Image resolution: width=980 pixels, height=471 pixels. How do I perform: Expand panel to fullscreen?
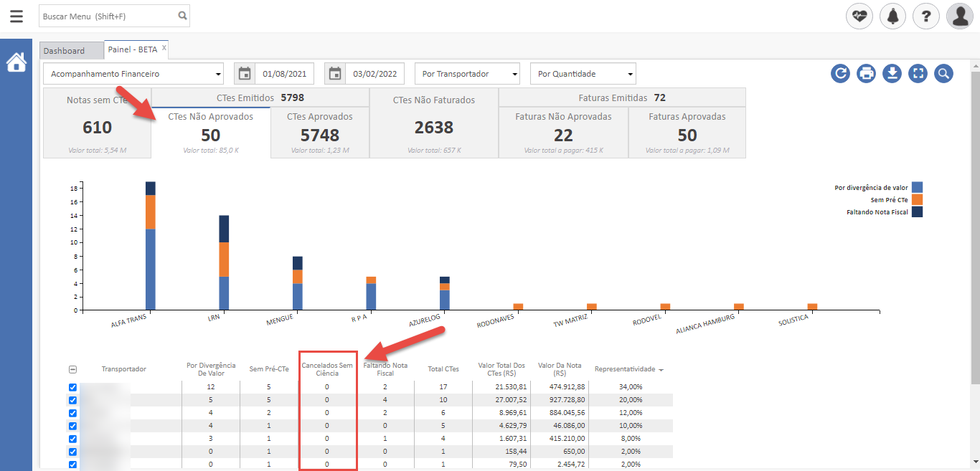coord(918,73)
